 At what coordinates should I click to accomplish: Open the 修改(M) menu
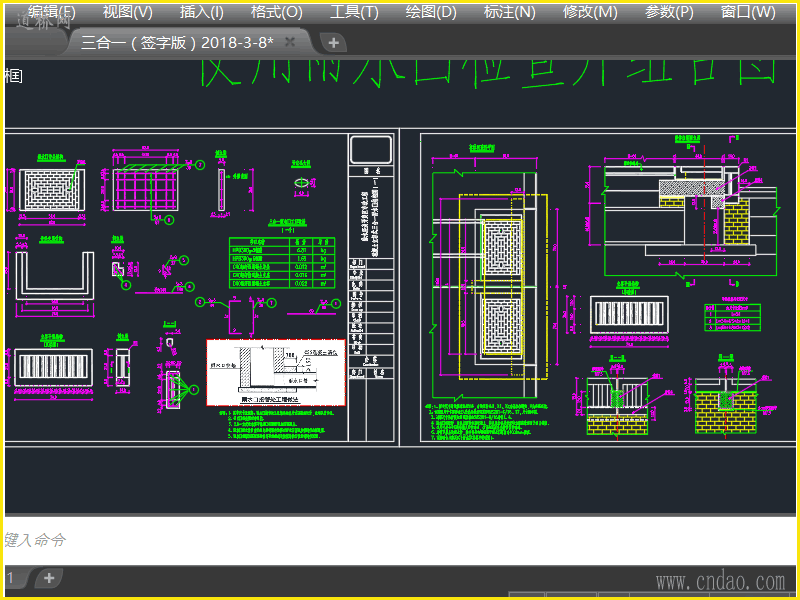coord(590,12)
